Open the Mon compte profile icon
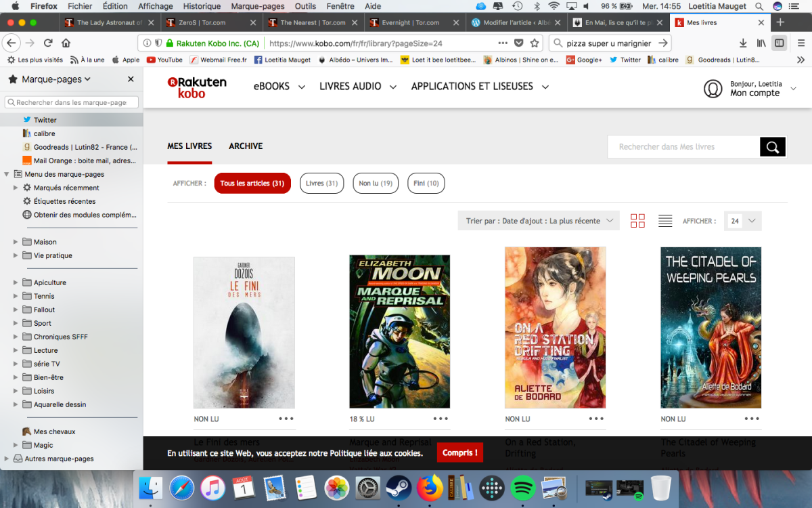812x508 pixels. point(713,89)
